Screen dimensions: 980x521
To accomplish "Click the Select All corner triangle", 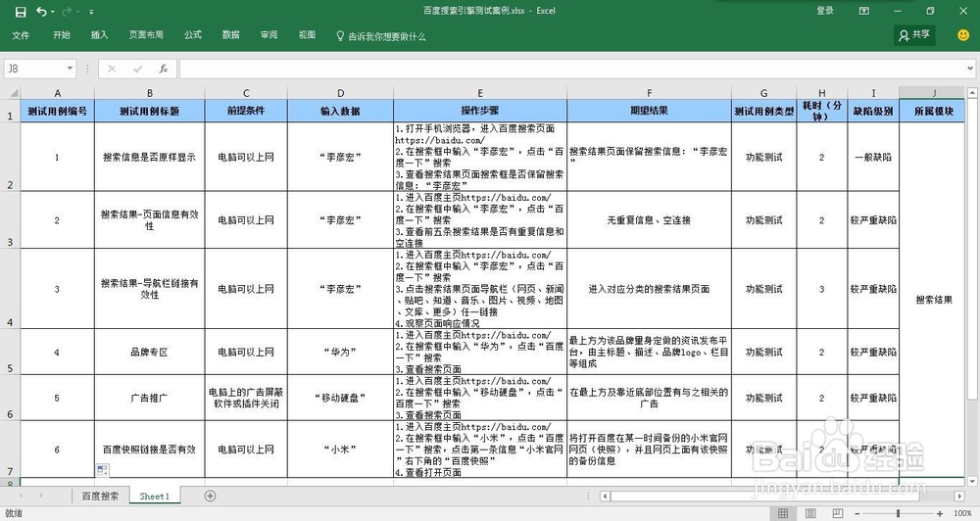I will [13, 93].
